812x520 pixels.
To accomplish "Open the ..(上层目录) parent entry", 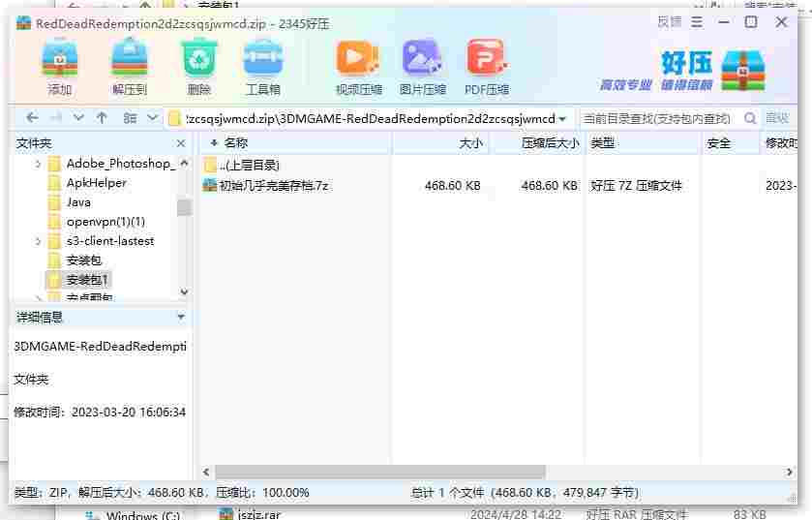I will coord(242,166).
